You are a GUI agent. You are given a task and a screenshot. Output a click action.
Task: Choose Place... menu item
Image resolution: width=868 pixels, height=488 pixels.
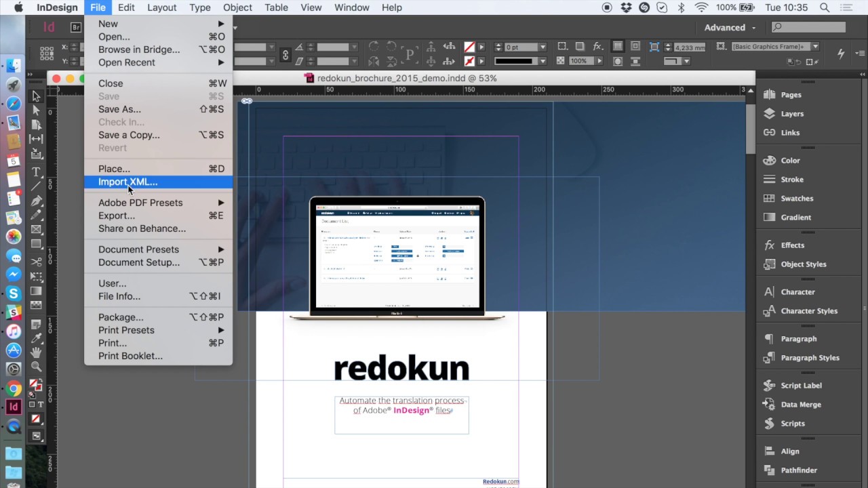tap(159, 169)
